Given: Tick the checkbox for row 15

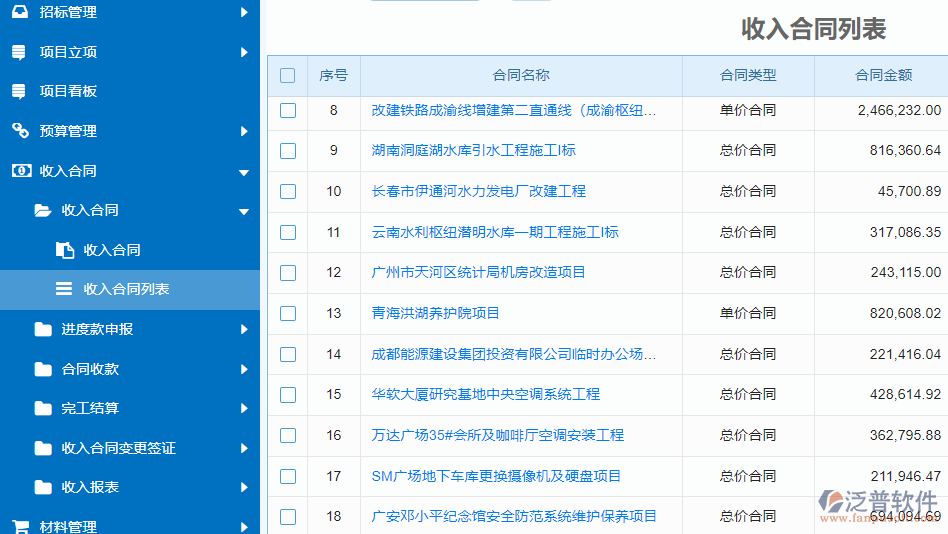Looking at the screenshot, I should [288, 395].
